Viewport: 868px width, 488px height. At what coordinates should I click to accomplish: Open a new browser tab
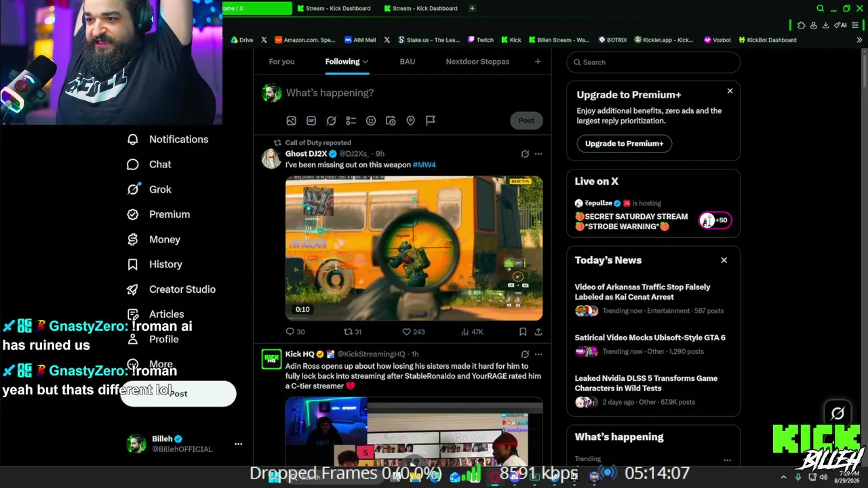pyautogui.click(x=472, y=8)
